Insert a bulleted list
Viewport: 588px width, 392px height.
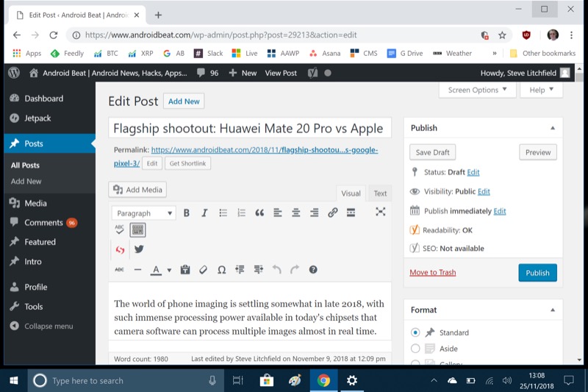(223, 213)
